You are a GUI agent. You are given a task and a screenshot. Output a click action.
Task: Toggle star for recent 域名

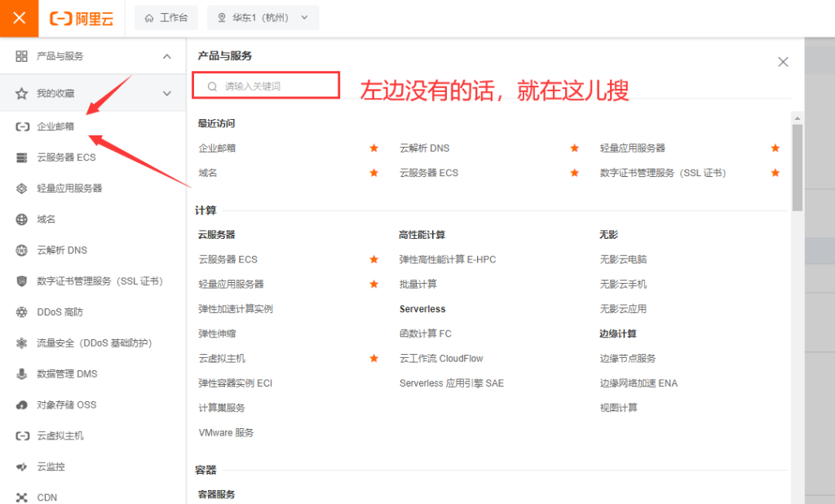(373, 173)
